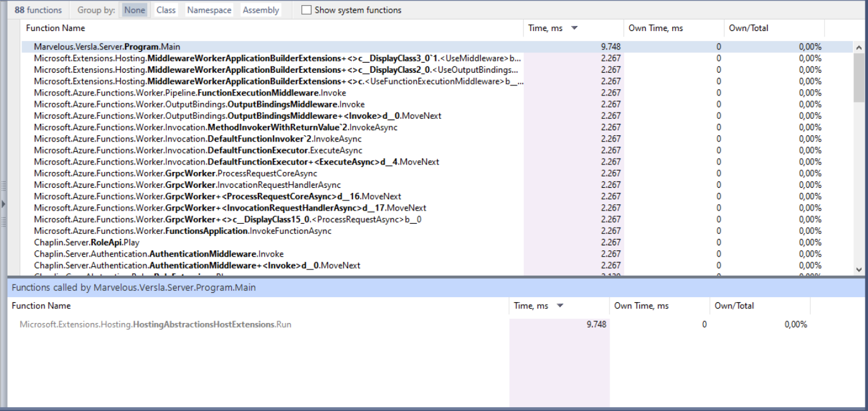Group functions by None
The image size is (868, 411).
click(x=135, y=10)
